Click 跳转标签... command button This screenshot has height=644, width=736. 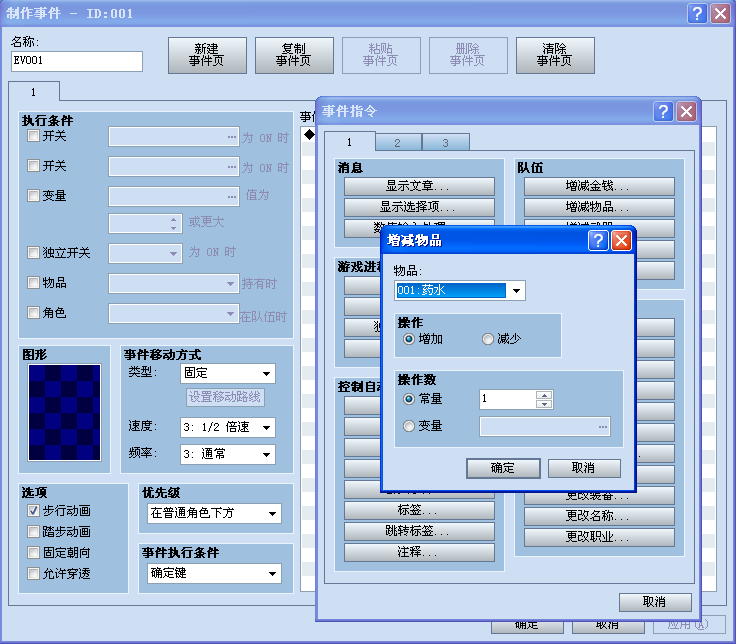pos(419,531)
